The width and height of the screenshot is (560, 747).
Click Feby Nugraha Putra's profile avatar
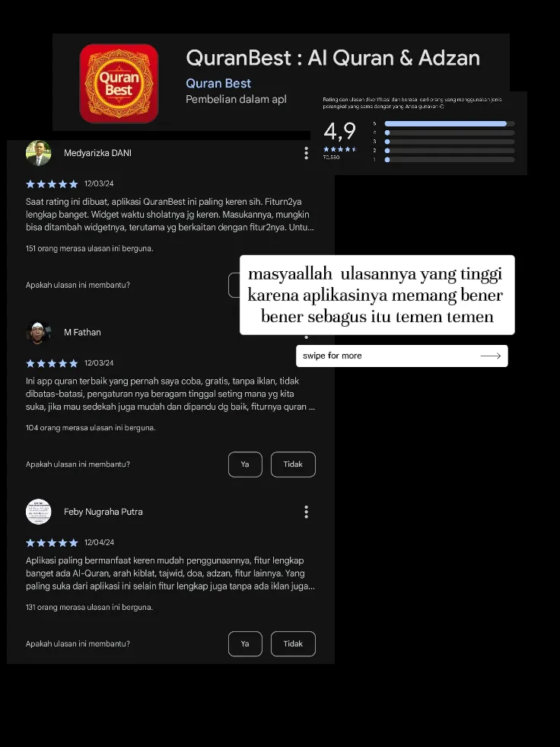click(38, 512)
